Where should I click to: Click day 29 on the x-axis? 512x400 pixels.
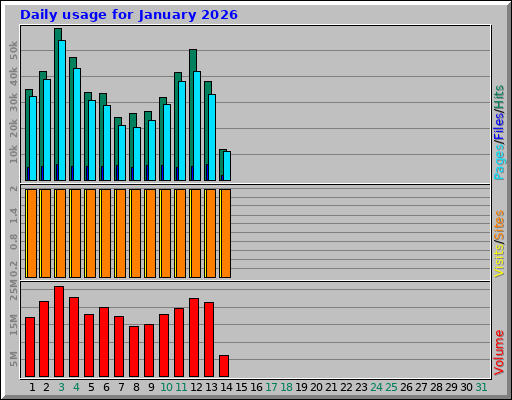(x=451, y=387)
